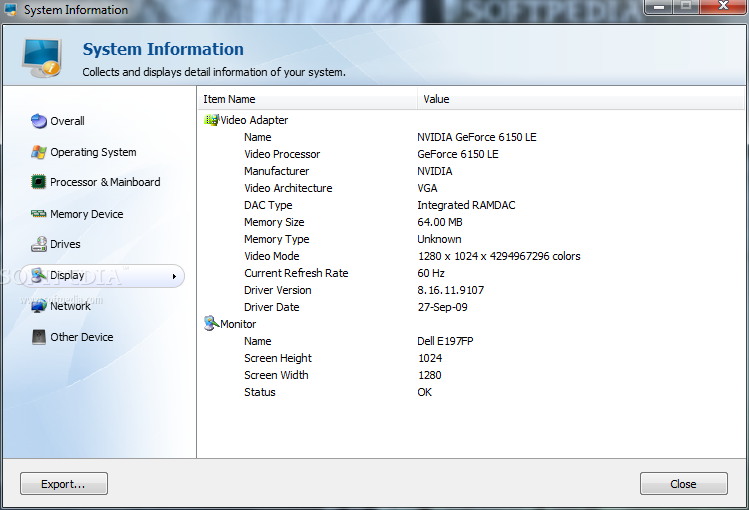Select the Video Architecture row
The image size is (749, 510).
(288, 188)
